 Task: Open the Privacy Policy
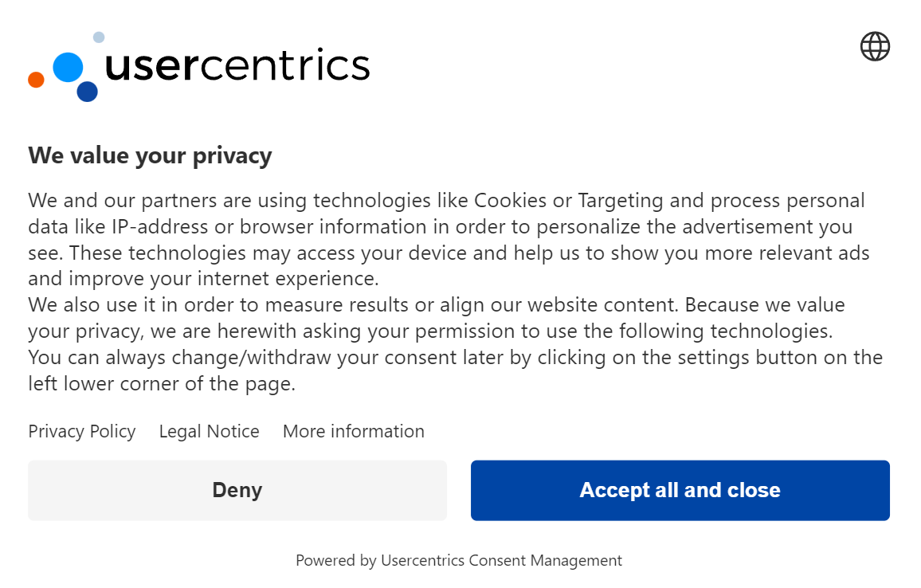(x=81, y=431)
